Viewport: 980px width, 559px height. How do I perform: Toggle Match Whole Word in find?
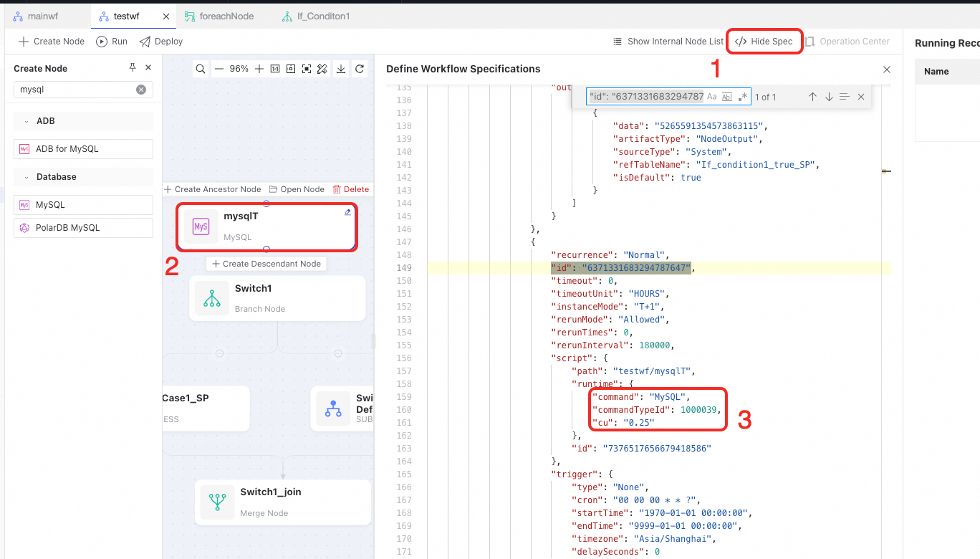point(727,97)
